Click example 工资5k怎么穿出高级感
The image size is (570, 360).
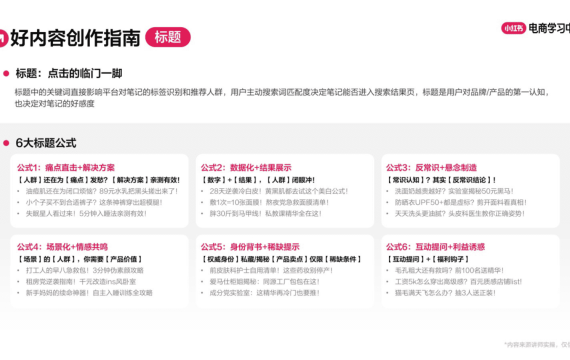[458, 282]
